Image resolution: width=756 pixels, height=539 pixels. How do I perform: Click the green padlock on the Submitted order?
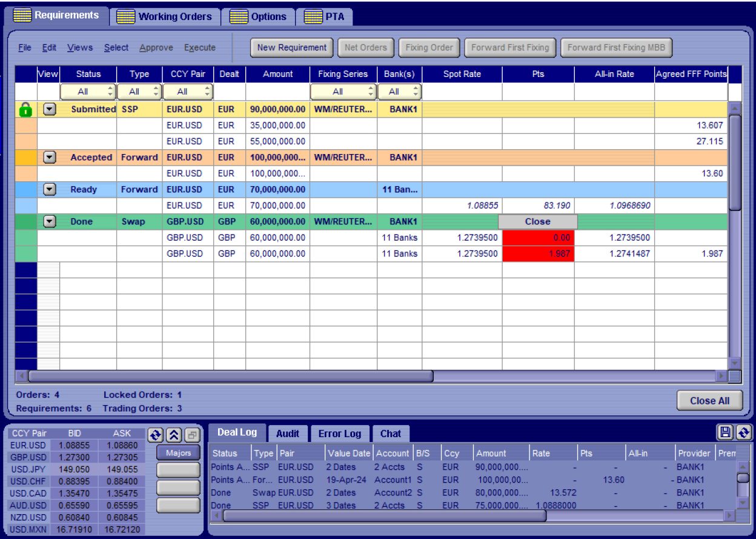click(25, 110)
